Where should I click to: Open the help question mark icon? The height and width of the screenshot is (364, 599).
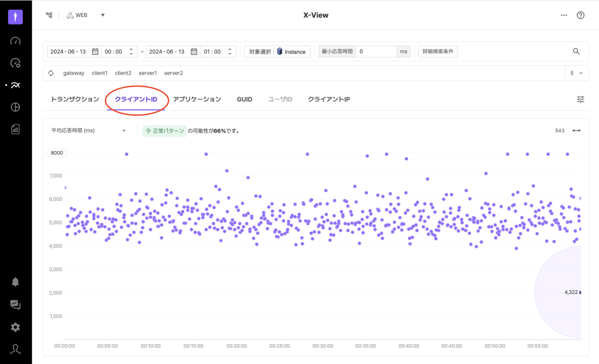click(x=580, y=15)
